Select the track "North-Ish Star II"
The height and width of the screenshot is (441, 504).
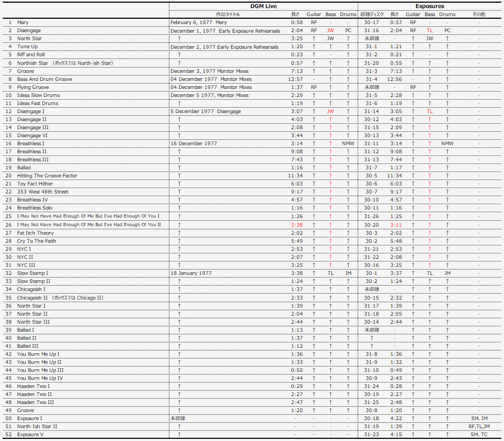tap(37, 426)
